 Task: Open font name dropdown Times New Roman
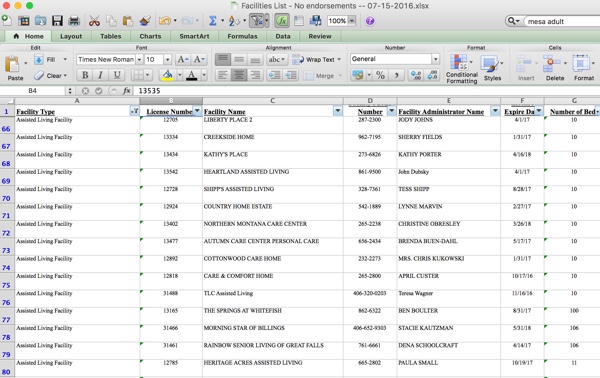pyautogui.click(x=139, y=59)
